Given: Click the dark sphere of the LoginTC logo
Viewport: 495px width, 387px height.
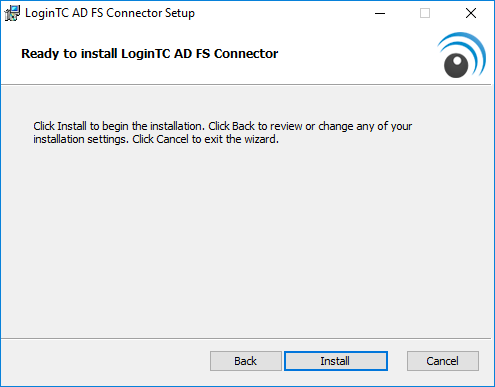Looking at the screenshot, I should tap(456, 66).
